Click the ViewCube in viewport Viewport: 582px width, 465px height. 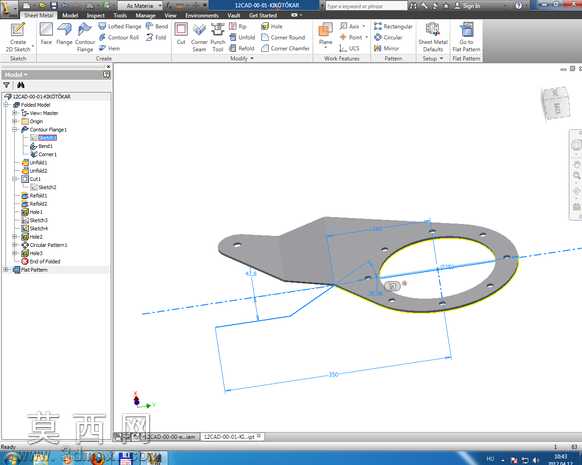(555, 104)
